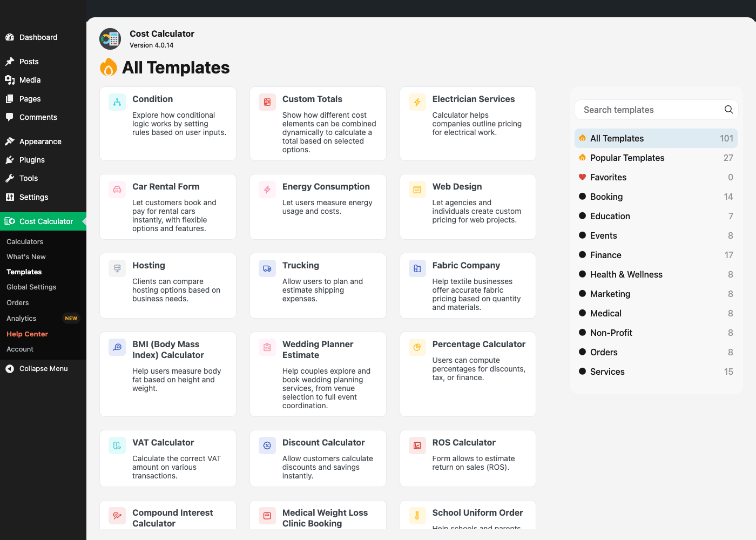Viewport: 756px width, 540px height.
Task: Click the Car Rental Form car icon
Action: pyautogui.click(x=117, y=190)
